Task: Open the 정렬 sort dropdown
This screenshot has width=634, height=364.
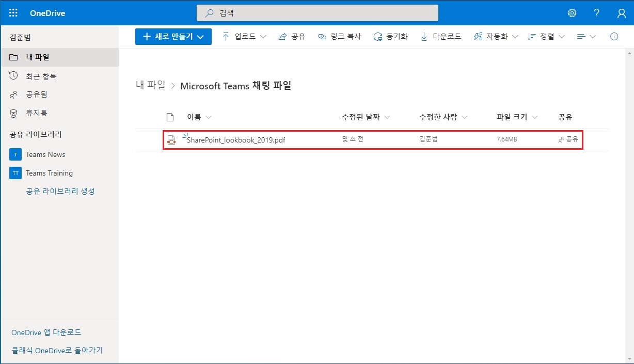Action: 546,37
